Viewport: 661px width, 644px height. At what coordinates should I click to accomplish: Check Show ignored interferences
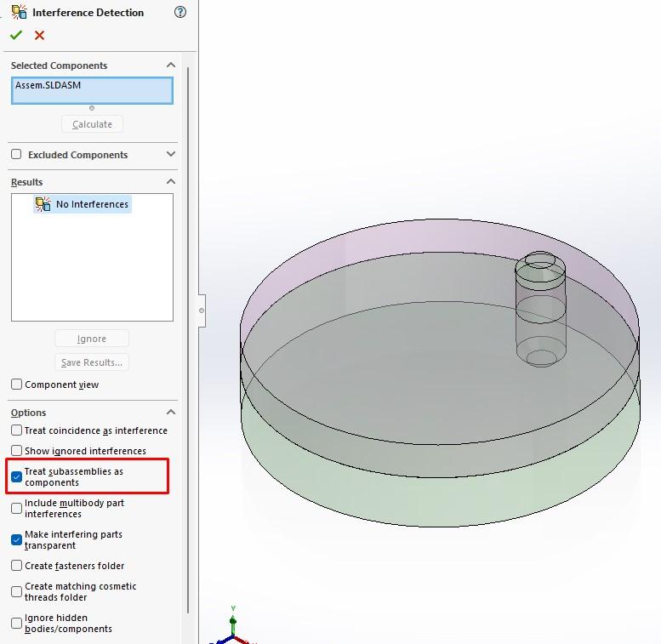(16, 451)
